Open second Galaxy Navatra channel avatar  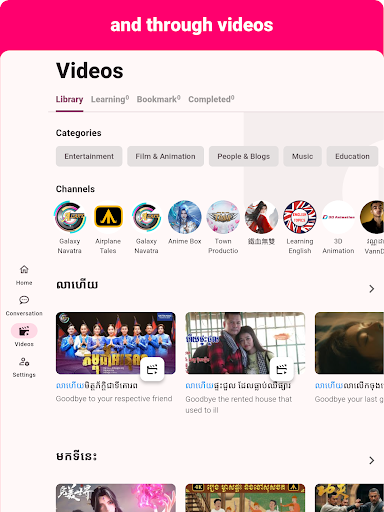(146, 217)
